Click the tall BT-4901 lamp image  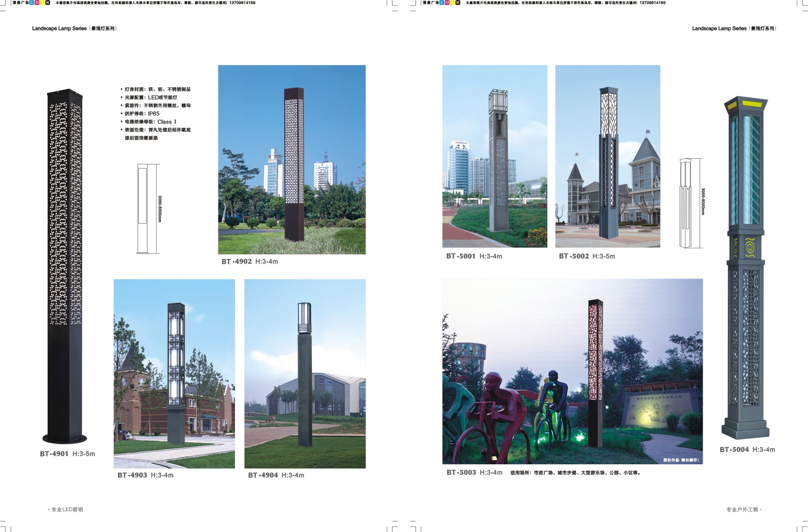[x=65, y=266]
